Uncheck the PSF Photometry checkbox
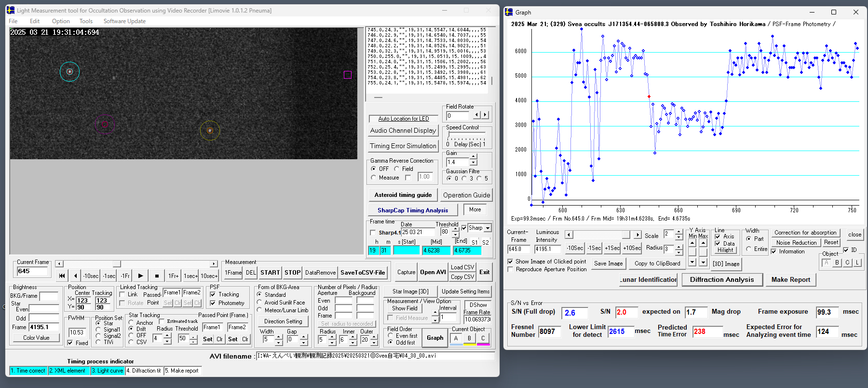Image resolution: width=868 pixels, height=388 pixels. 213,303
